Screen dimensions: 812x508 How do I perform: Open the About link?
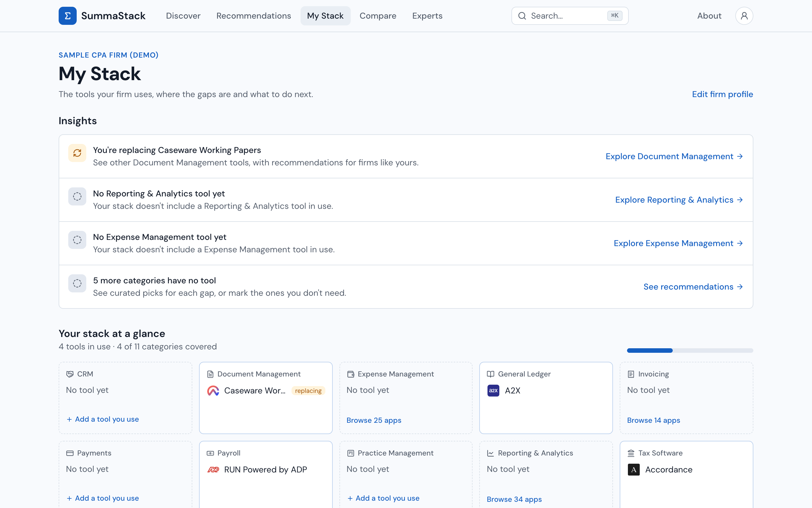click(709, 16)
